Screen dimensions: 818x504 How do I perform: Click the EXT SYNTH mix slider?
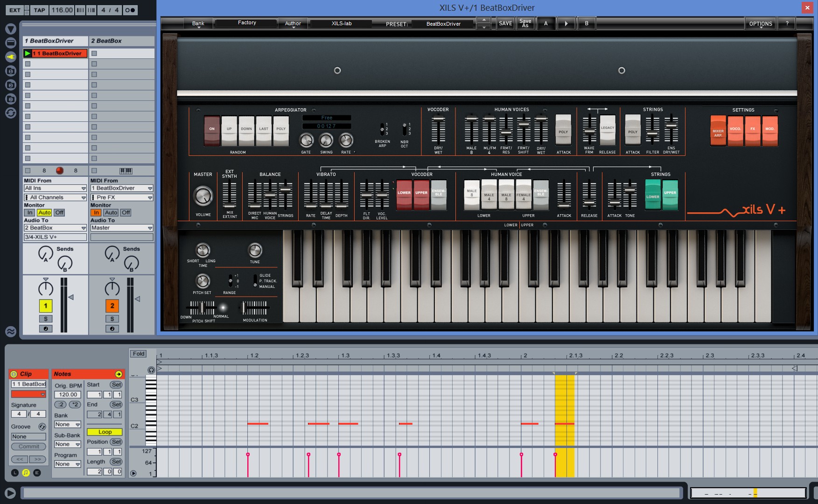point(229,195)
